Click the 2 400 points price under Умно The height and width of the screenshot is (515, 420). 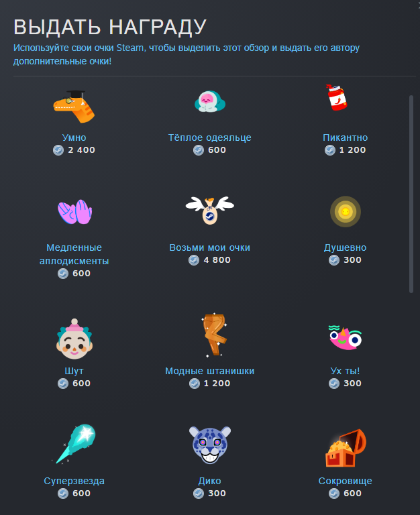(x=81, y=150)
